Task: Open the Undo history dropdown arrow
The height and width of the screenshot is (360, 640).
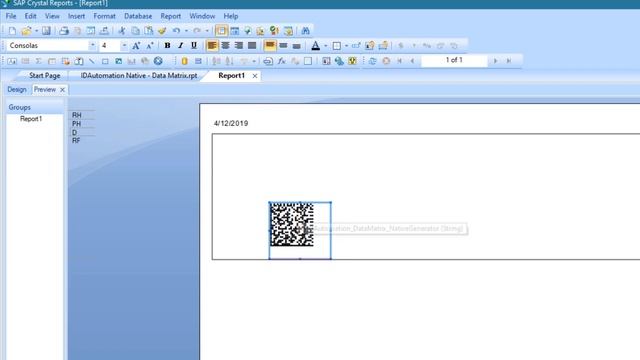Action: 186,31
